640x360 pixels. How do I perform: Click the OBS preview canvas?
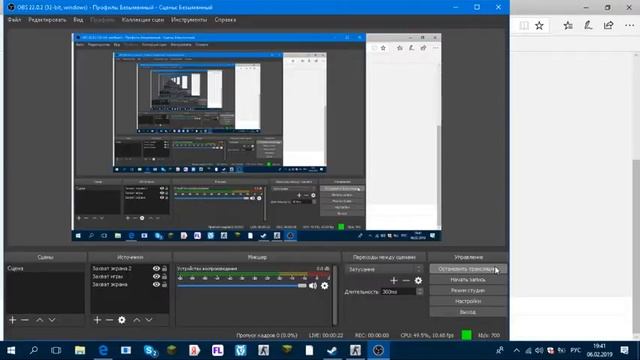pyautogui.click(x=256, y=137)
